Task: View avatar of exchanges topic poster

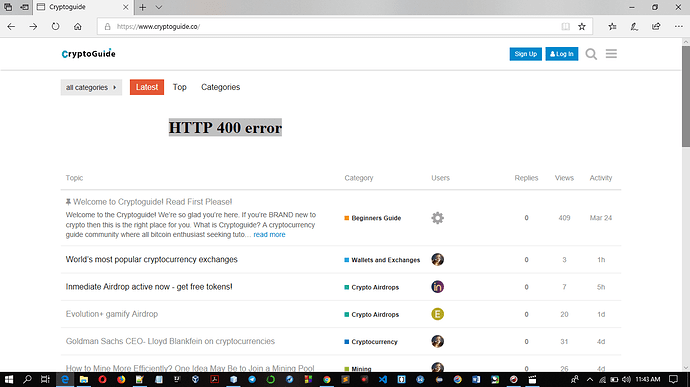Action: (437, 259)
